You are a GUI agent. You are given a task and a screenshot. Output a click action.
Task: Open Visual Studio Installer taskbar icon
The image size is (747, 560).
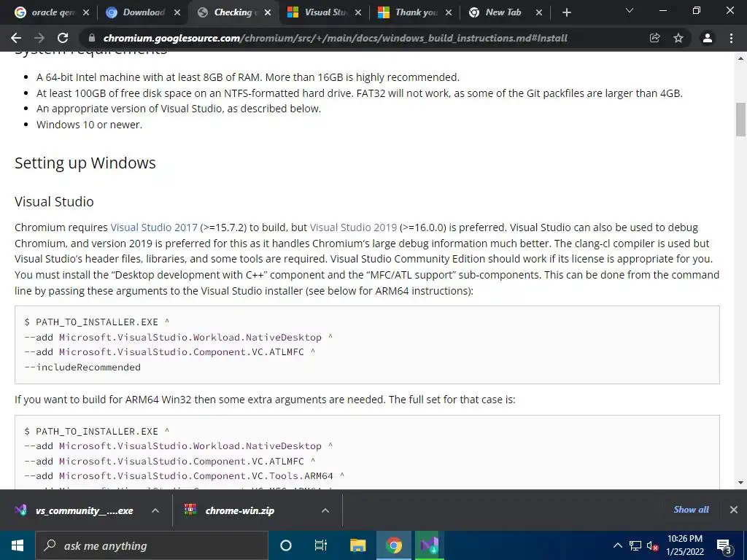[x=429, y=545]
